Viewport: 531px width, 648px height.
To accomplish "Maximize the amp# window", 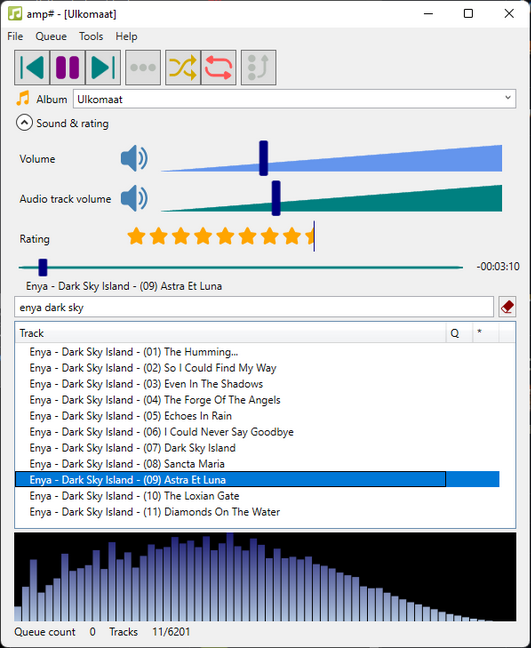I will pyautogui.click(x=468, y=14).
